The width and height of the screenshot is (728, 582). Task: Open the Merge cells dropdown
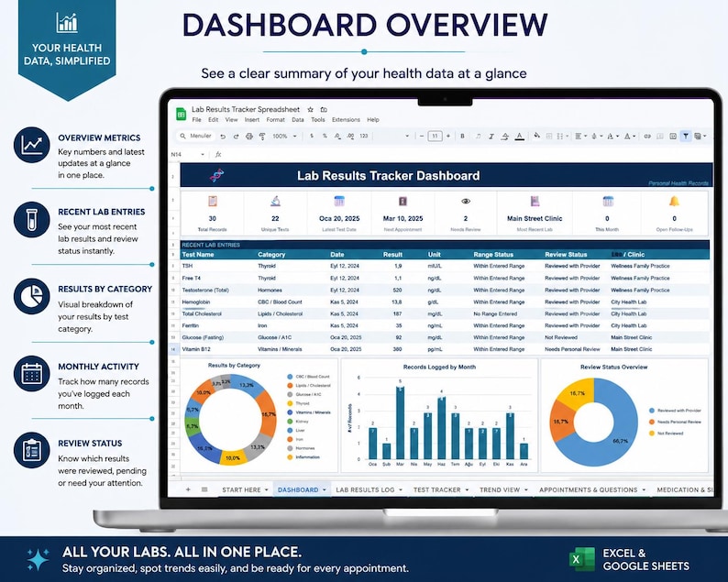point(563,136)
